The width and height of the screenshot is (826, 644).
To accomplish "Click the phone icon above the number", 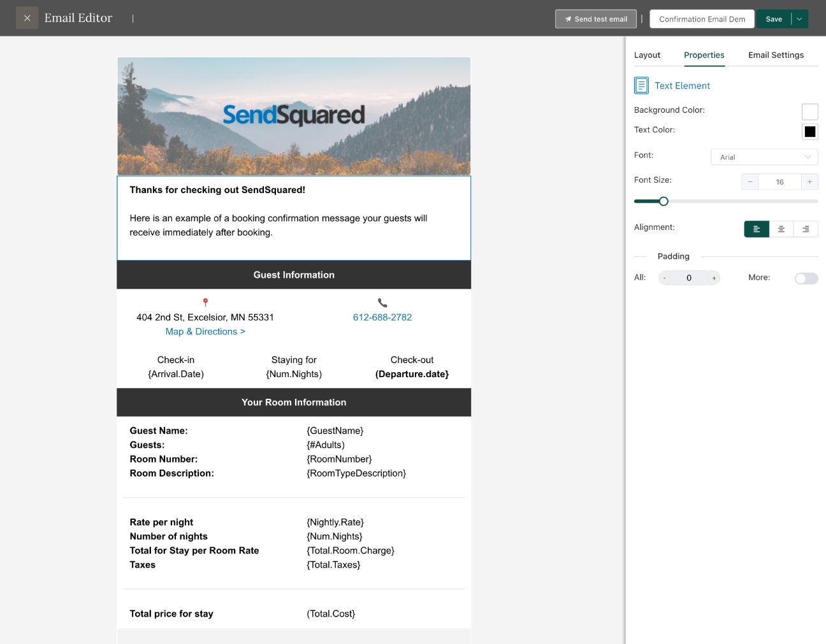I will coord(382,303).
